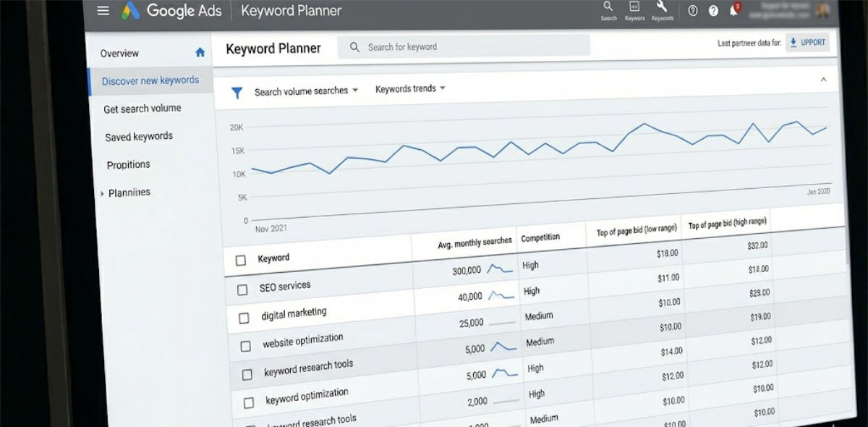Screen dimensions: 868x427
Task: Switch to Discover new keywords section
Action: (150, 80)
